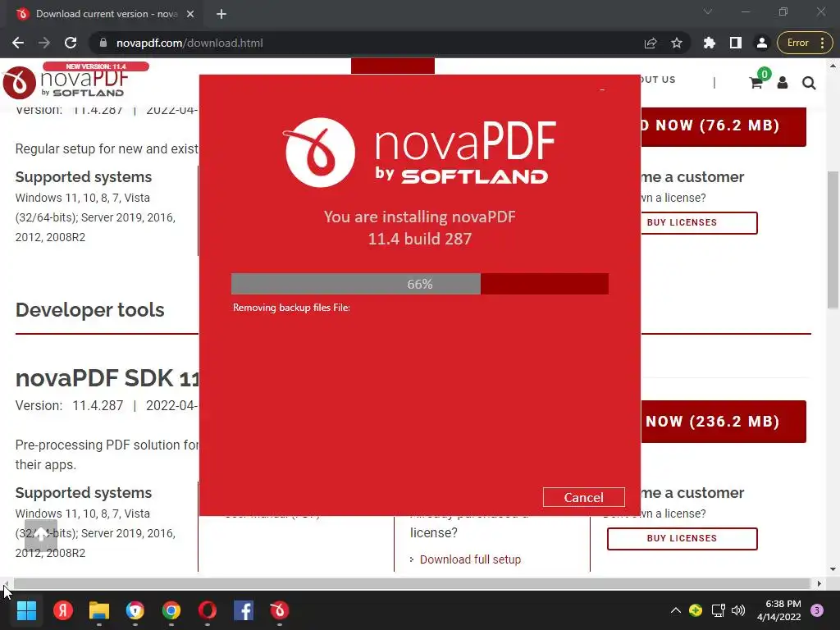This screenshot has width=840, height=630.
Task: Open Facebook from the taskbar
Action: 243,610
